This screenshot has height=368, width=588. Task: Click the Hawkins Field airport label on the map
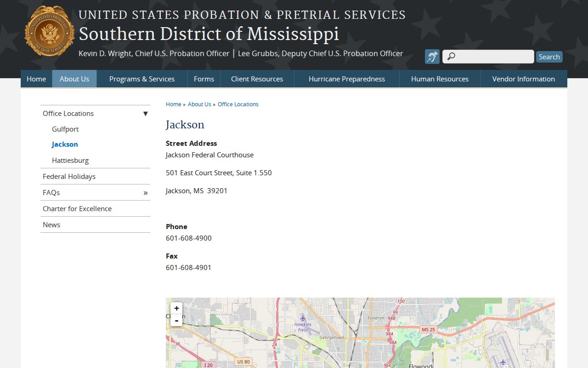(x=303, y=327)
